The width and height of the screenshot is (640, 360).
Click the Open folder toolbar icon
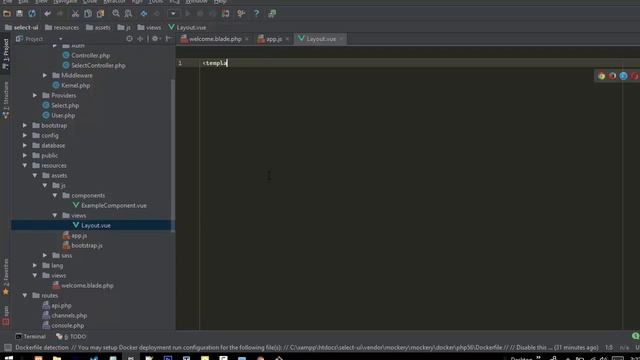[x=7, y=13]
